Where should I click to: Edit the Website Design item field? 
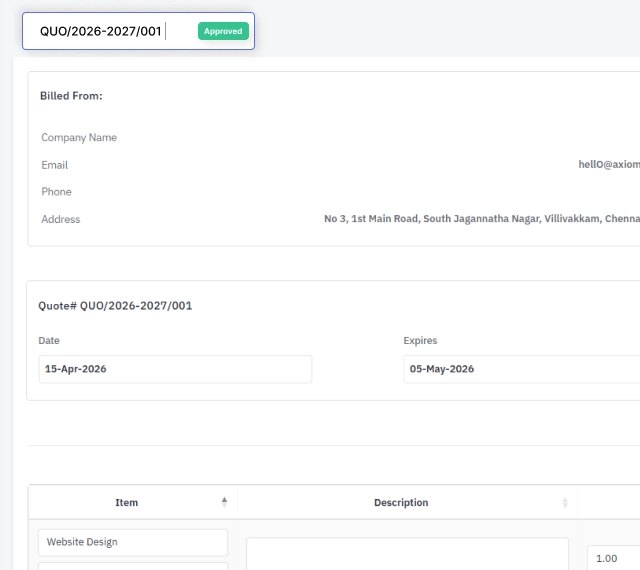(133, 542)
